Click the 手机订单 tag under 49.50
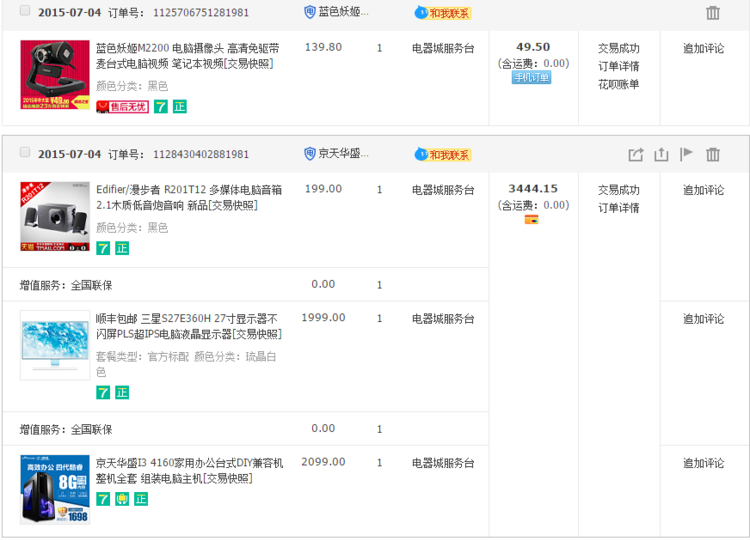 pos(531,77)
